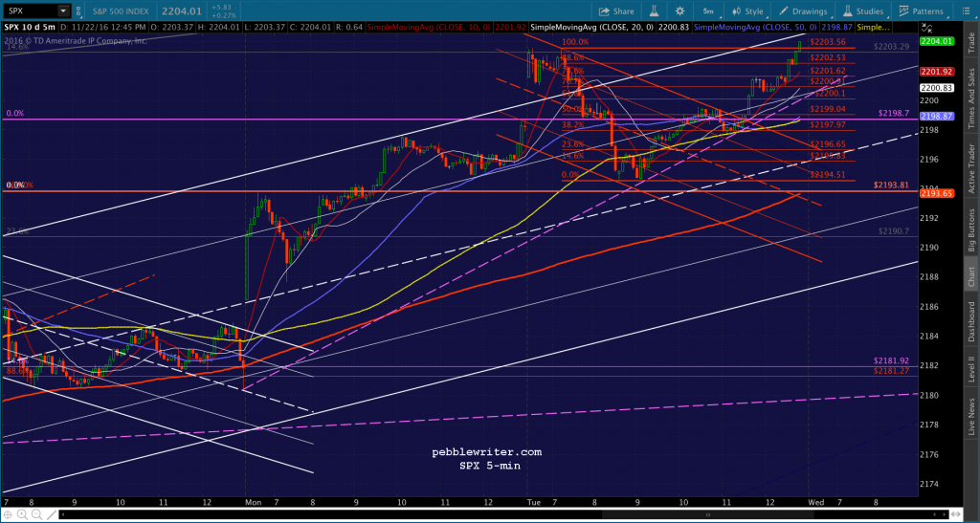The width and height of the screenshot is (980, 523).
Task: Click the $2199.04 Fibonacci 50% label
Action: click(828, 109)
